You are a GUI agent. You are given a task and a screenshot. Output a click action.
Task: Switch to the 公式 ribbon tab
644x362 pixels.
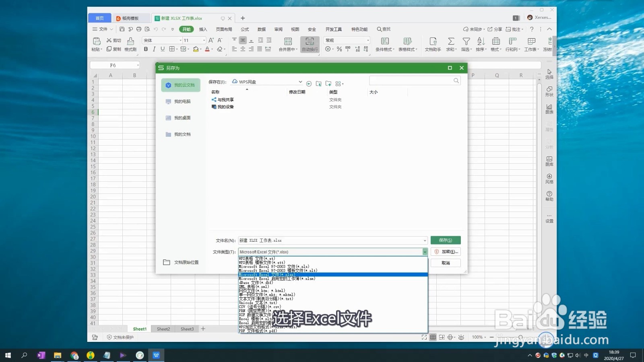click(x=245, y=29)
